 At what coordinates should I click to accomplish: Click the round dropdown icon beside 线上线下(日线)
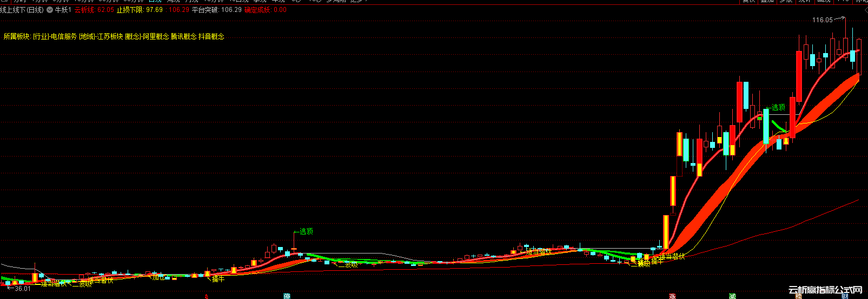click(50, 10)
